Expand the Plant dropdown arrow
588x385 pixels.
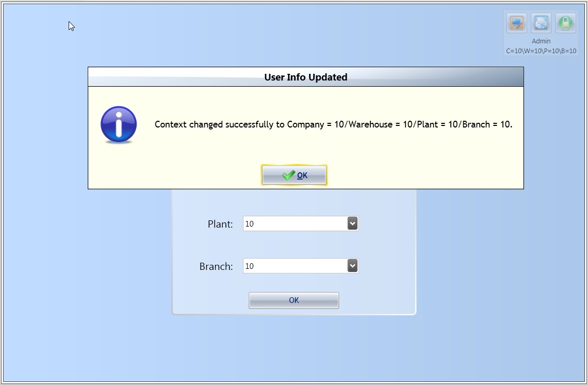[352, 223]
